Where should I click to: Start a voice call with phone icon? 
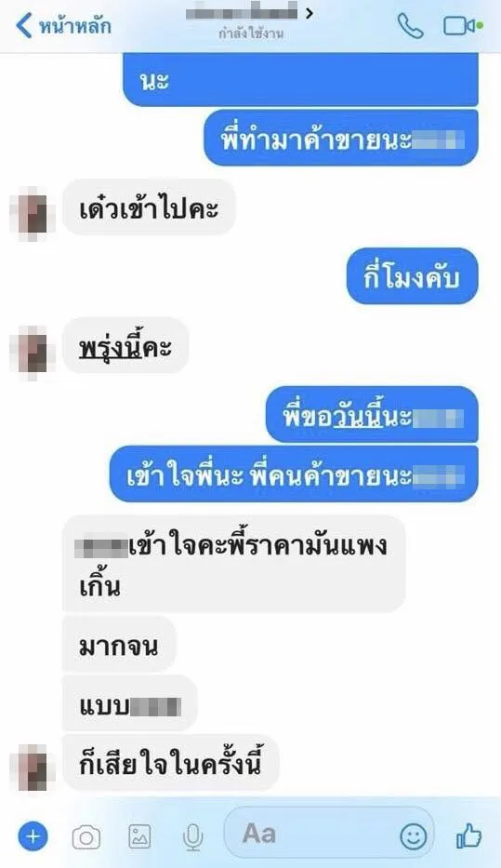pyautogui.click(x=410, y=25)
